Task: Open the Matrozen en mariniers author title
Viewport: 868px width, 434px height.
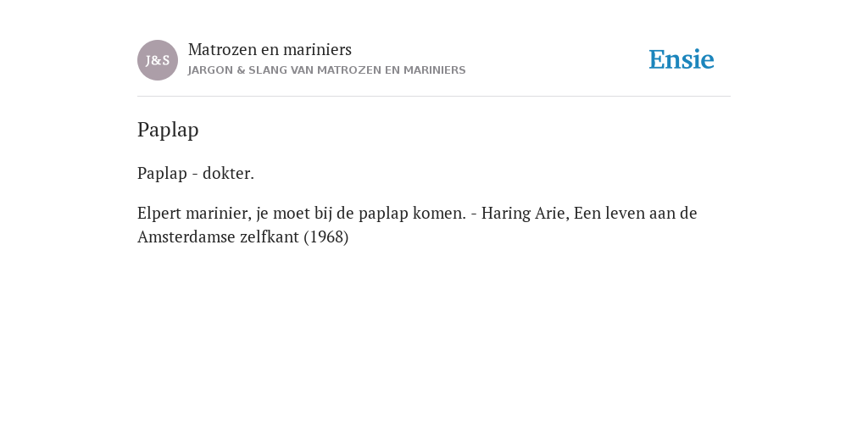Action: point(270,49)
